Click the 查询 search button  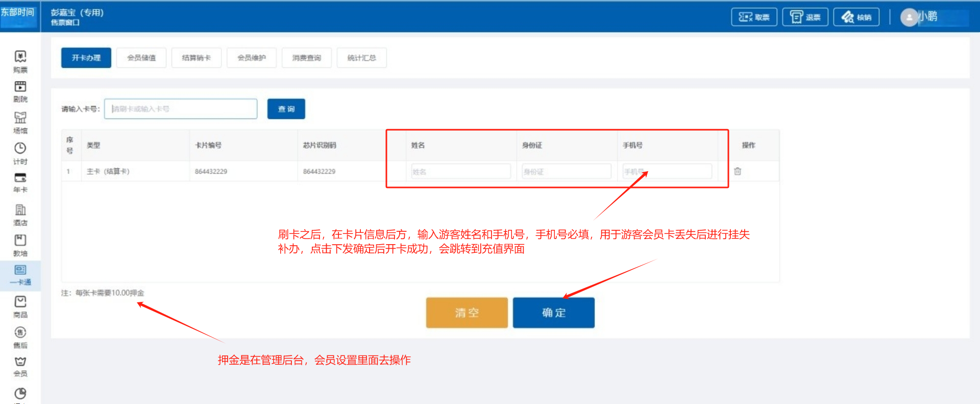point(286,109)
